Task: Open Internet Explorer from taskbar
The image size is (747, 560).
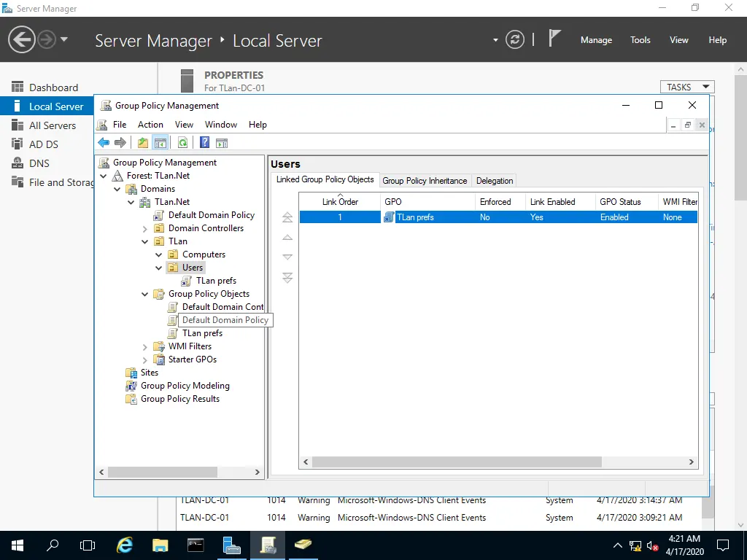Action: point(125,545)
